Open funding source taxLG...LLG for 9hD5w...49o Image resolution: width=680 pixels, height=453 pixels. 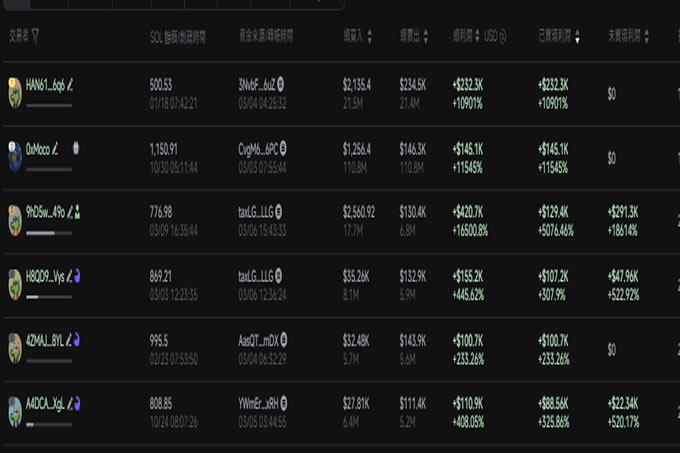pos(256,212)
